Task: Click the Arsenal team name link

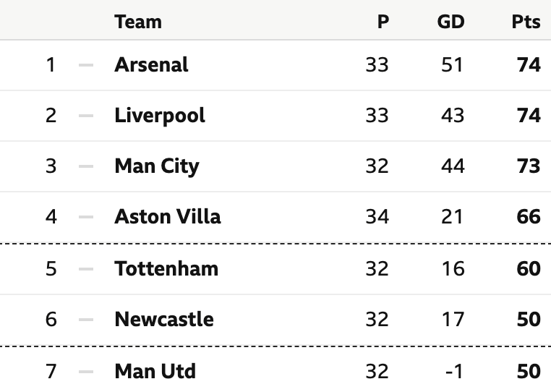Action: [x=151, y=64]
